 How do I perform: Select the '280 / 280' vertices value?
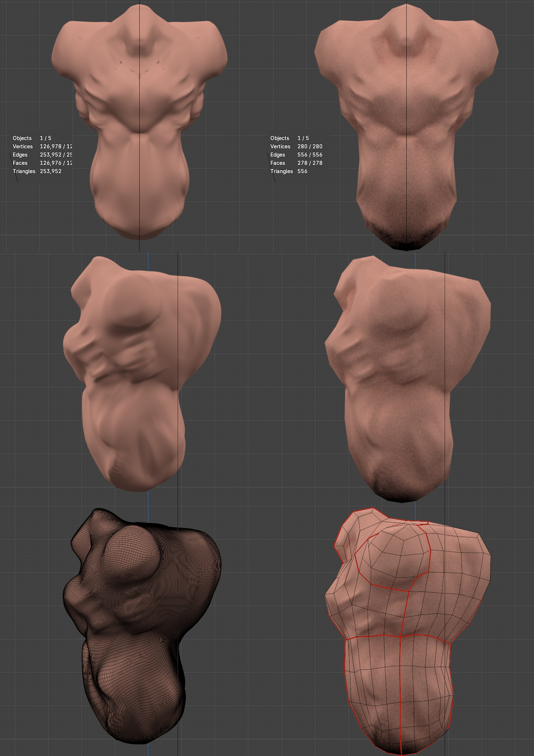pyautogui.click(x=310, y=146)
